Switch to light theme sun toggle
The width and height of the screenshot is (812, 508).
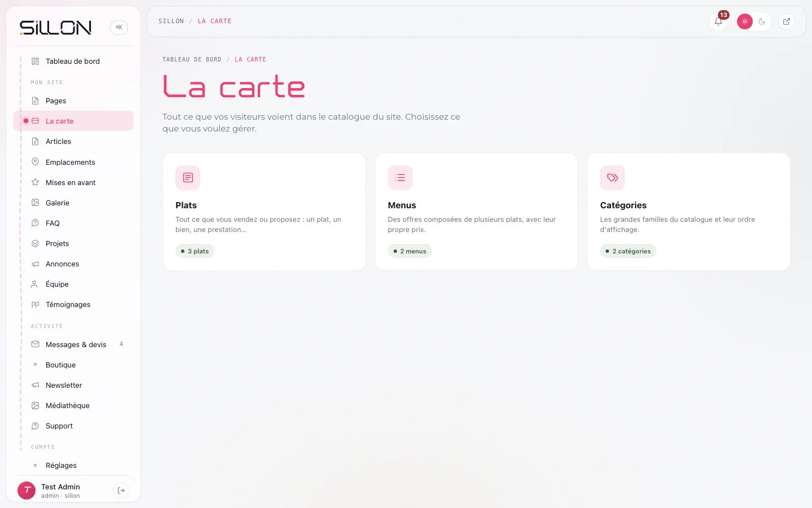[745, 21]
